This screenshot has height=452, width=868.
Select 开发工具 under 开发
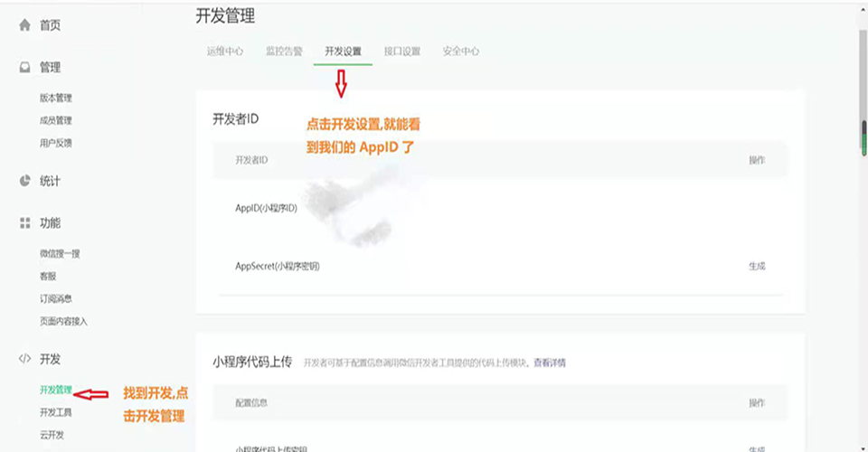coord(56,412)
